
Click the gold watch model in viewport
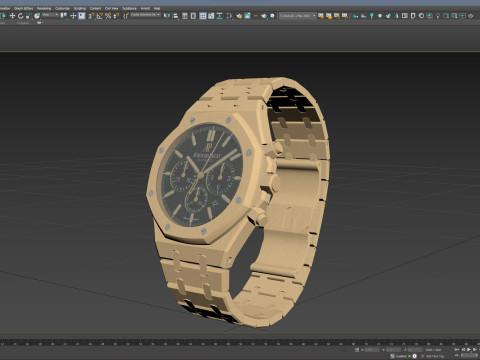238,202
